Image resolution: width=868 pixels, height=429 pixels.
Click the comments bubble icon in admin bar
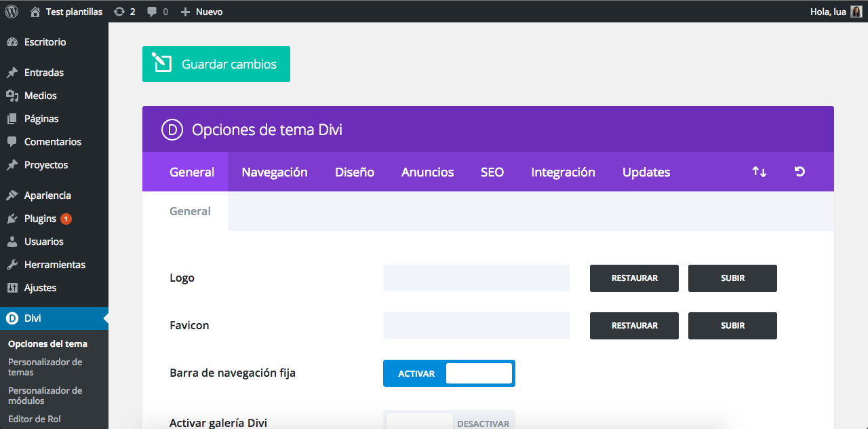point(153,11)
